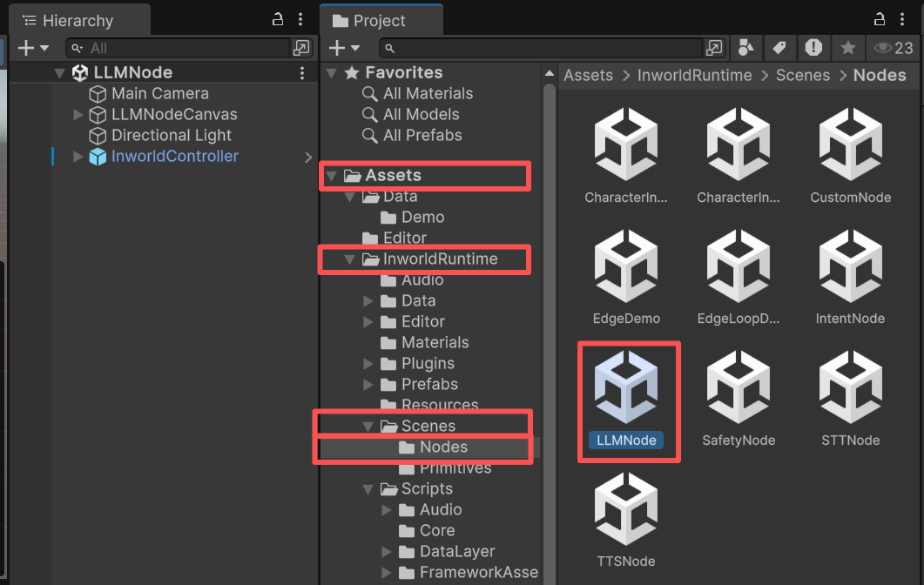
Task: Collapse the Favorites section
Action: [x=332, y=73]
